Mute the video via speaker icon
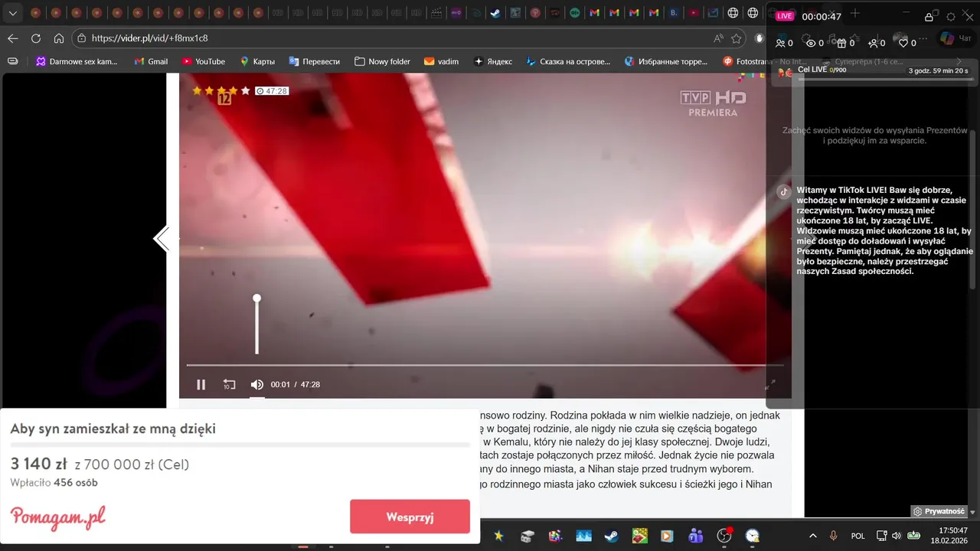Image resolution: width=980 pixels, height=551 pixels. pos(257,385)
